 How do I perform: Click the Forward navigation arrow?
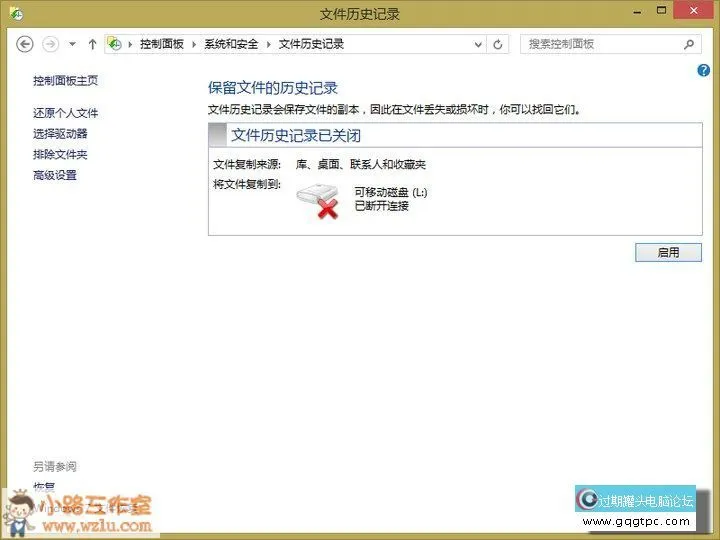click(x=51, y=44)
